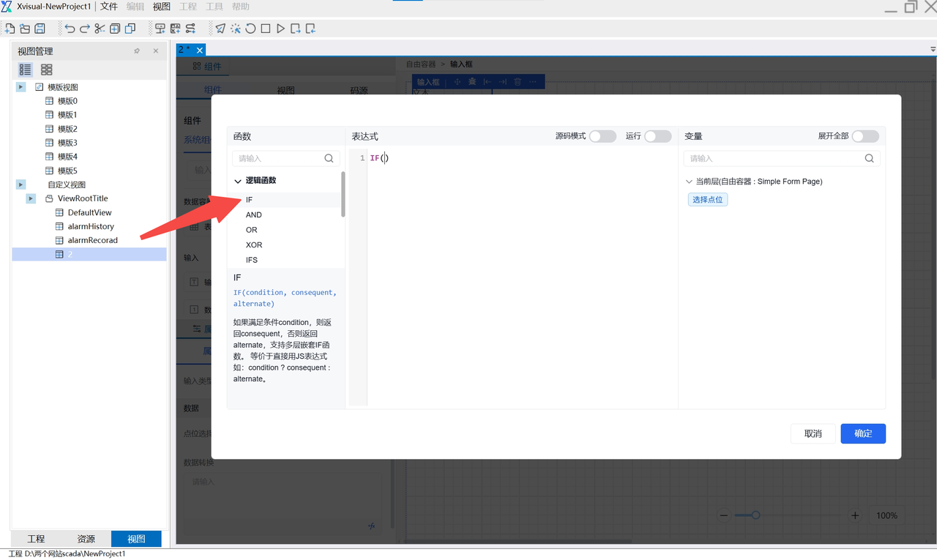
Task: Switch to the 资源 bottom tab
Action: coord(86,539)
